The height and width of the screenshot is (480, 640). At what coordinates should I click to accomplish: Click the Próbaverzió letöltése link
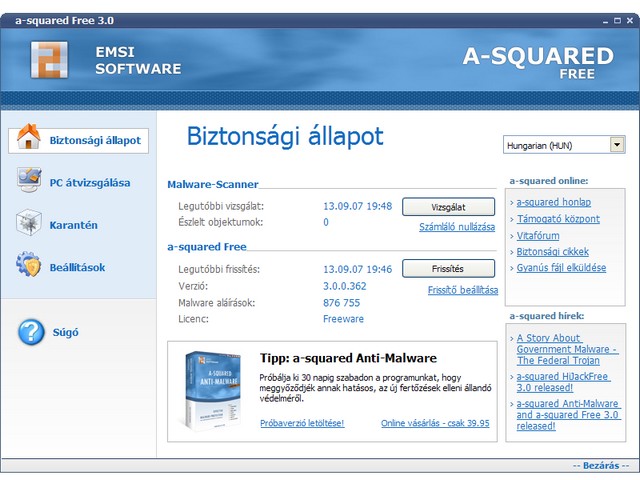[302, 423]
